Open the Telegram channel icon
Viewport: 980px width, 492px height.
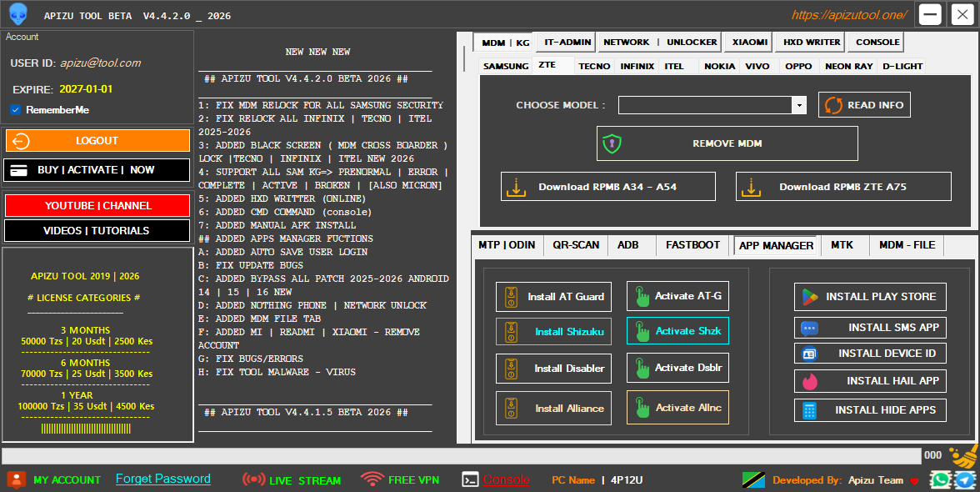coord(964,479)
